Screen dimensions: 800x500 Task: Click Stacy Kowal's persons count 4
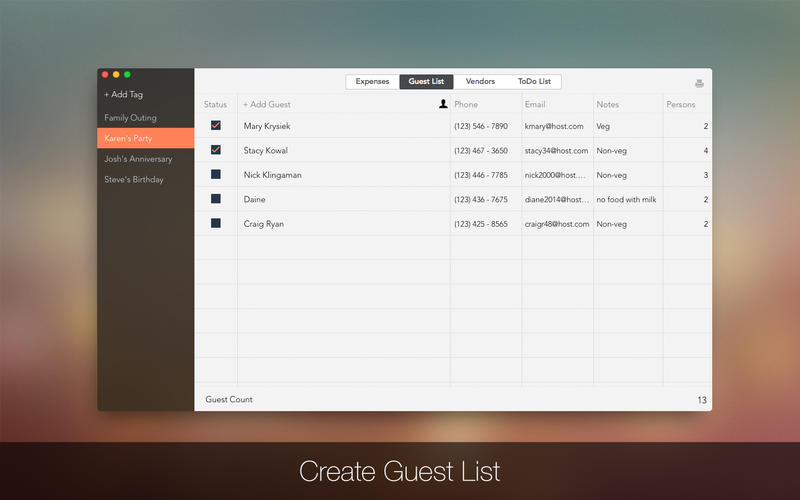[706, 151]
